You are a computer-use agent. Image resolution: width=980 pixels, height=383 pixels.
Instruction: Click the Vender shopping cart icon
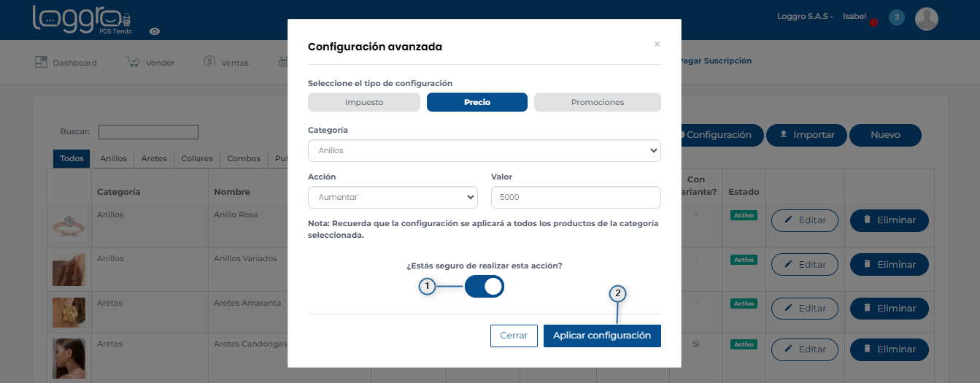(x=133, y=62)
